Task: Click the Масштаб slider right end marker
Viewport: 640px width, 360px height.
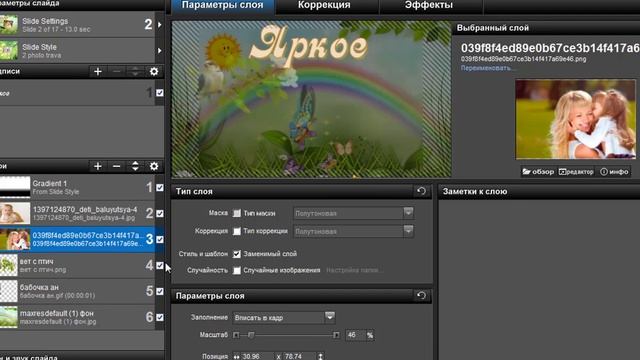Action: tap(336, 335)
